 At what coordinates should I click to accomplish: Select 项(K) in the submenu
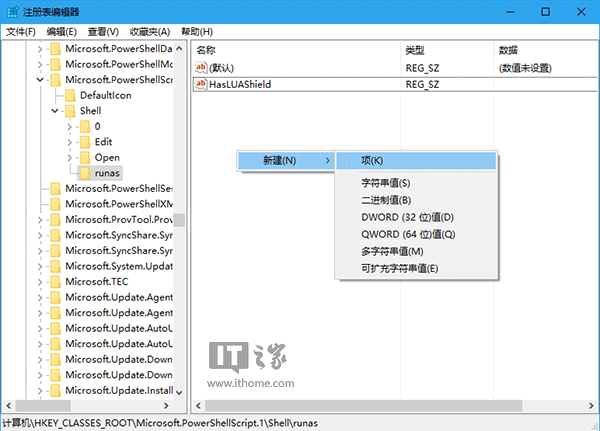416,161
